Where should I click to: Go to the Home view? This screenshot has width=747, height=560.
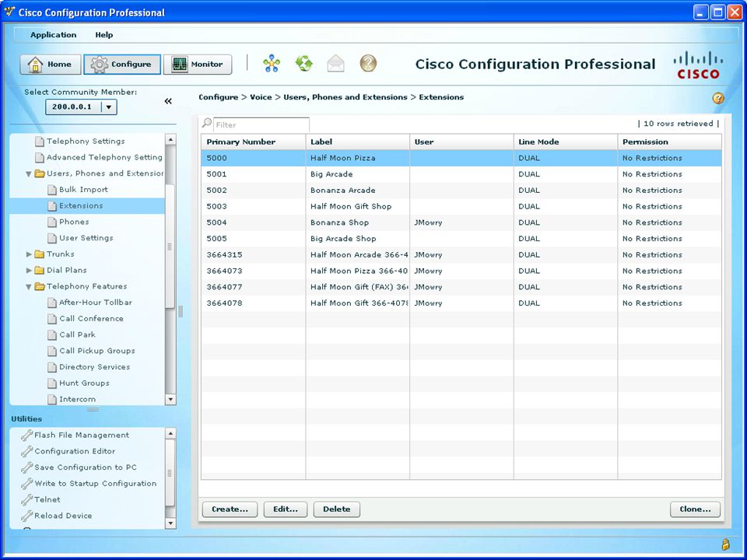(x=50, y=65)
